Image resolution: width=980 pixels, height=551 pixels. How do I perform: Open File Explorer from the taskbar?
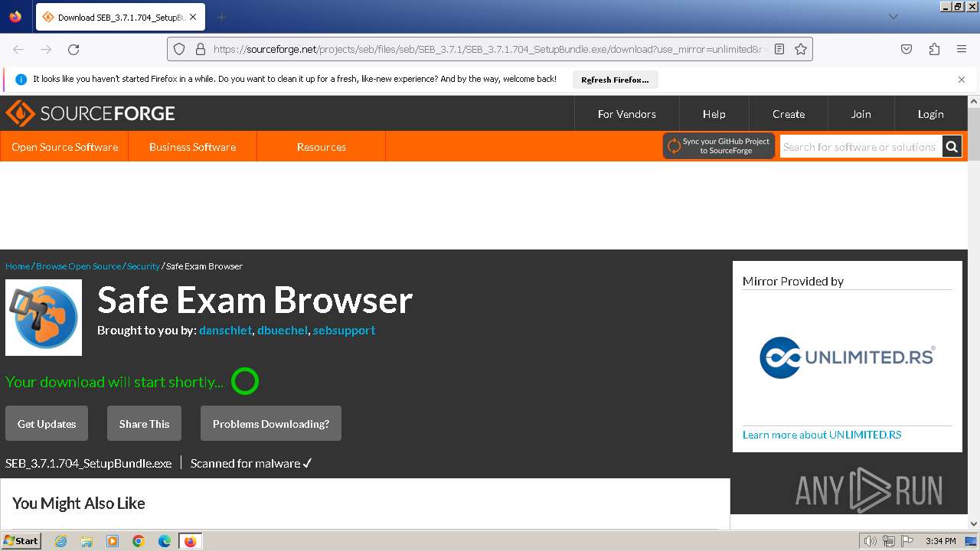pos(87,541)
